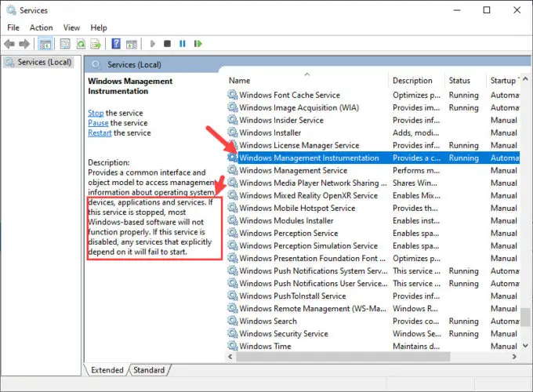Select Windows Push Notifications System Service row
533x392 pixels.
tap(373, 270)
